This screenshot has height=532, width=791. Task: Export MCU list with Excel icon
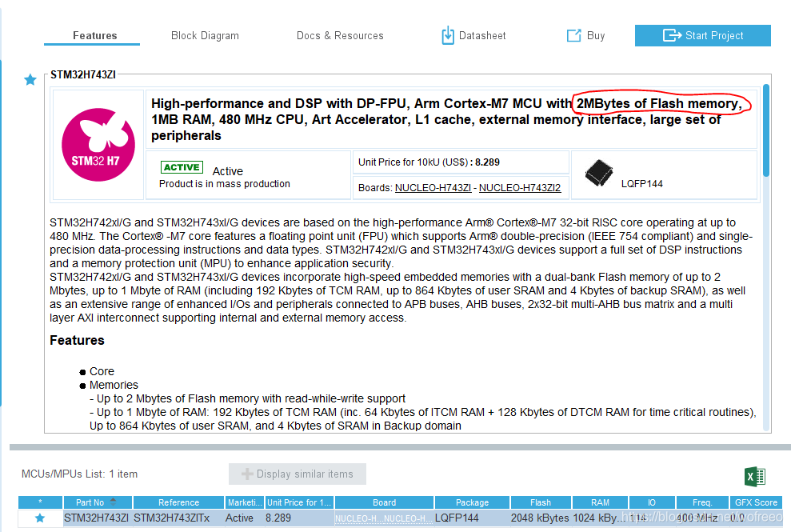[x=755, y=476]
